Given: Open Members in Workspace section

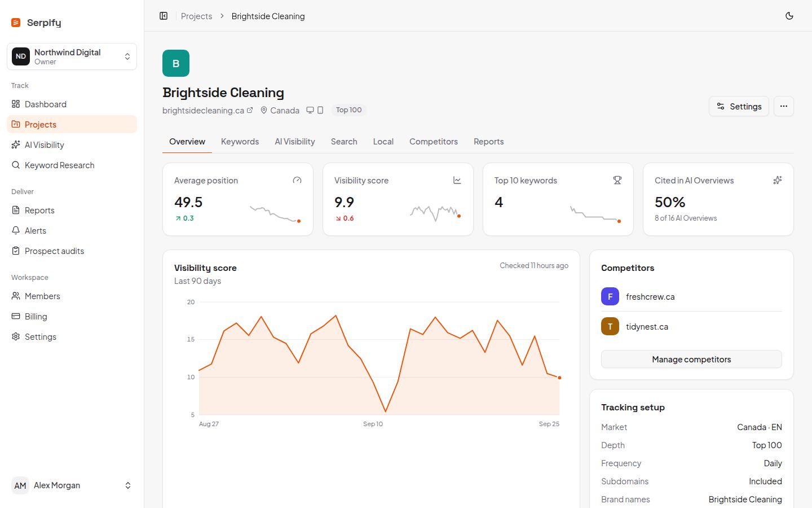Looking at the screenshot, I should click(x=72, y=296).
